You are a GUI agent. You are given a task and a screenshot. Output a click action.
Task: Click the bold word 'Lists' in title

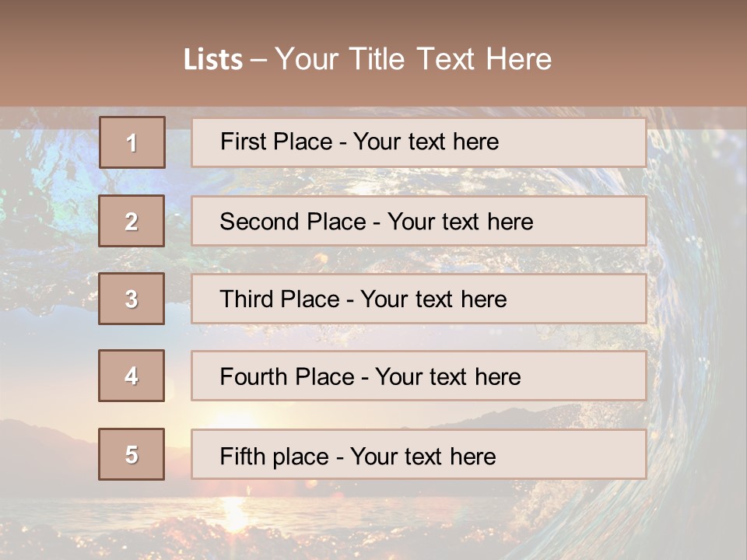pyautogui.click(x=213, y=60)
